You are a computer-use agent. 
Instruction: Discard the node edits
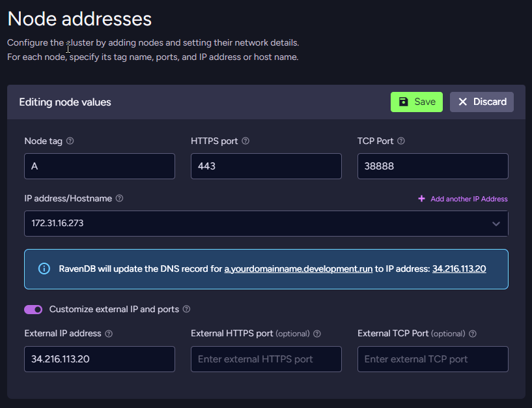[482, 102]
